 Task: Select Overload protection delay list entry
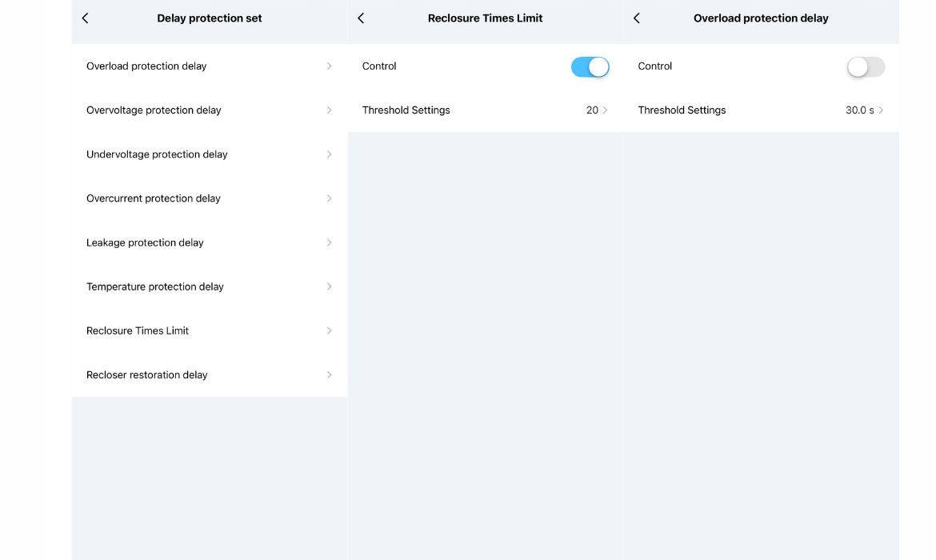point(210,66)
